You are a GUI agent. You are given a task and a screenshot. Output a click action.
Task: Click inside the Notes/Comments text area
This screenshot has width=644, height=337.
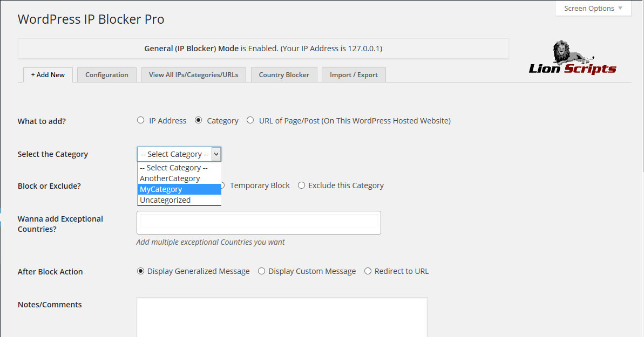tap(281, 317)
